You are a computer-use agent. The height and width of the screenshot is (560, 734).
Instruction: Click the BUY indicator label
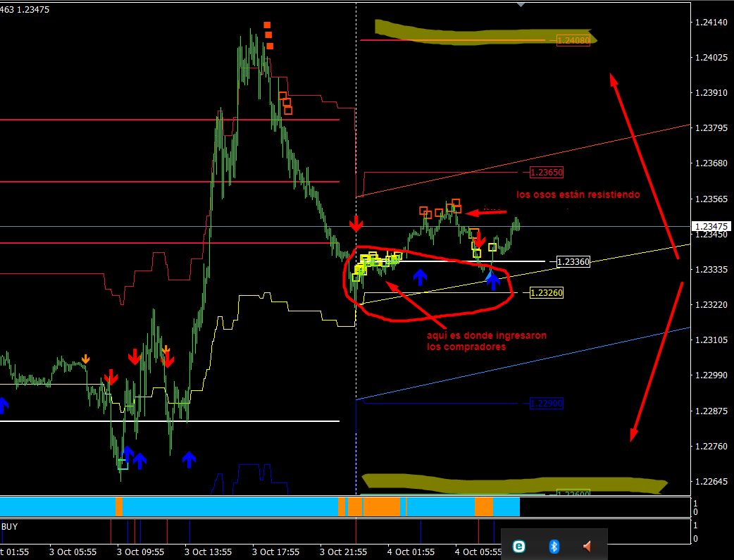click(11, 526)
